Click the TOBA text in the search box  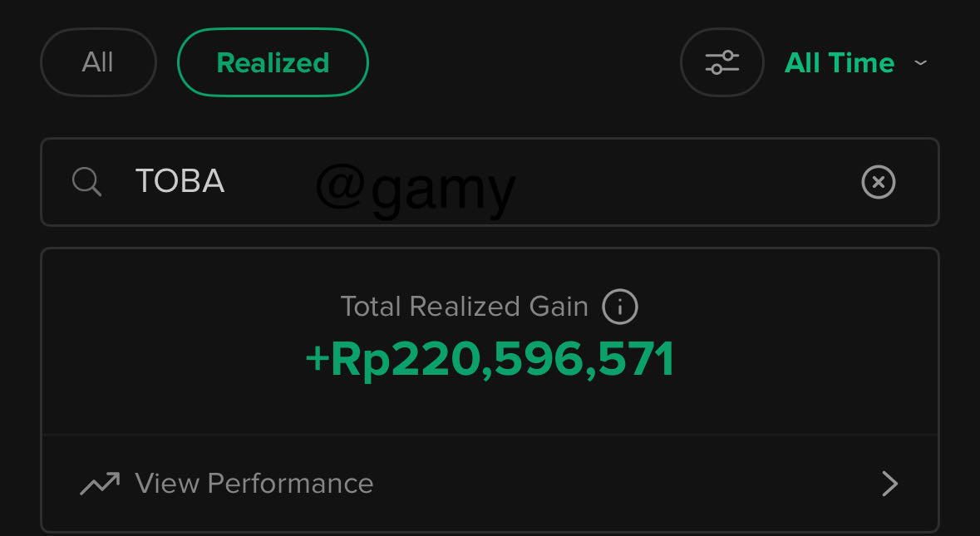pyautogui.click(x=180, y=182)
